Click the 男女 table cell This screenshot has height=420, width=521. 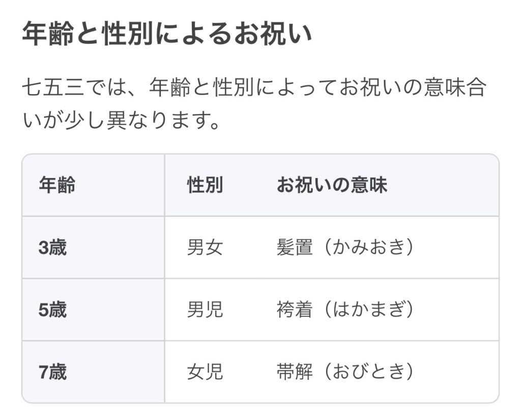(x=205, y=248)
